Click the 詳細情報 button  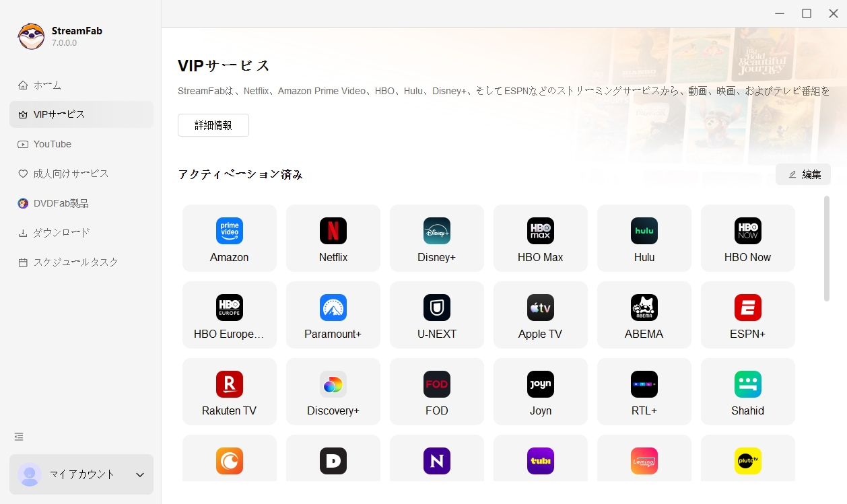click(x=213, y=125)
